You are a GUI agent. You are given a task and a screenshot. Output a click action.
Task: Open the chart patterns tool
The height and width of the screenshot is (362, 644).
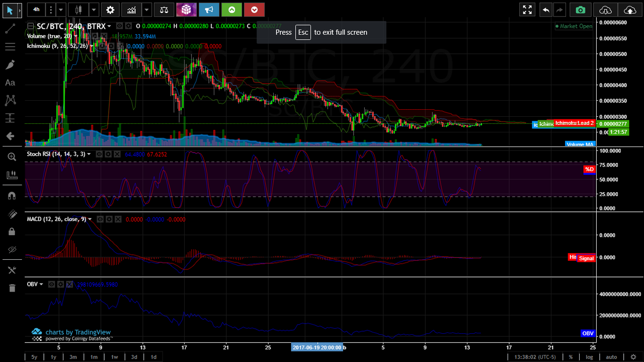click(x=10, y=100)
